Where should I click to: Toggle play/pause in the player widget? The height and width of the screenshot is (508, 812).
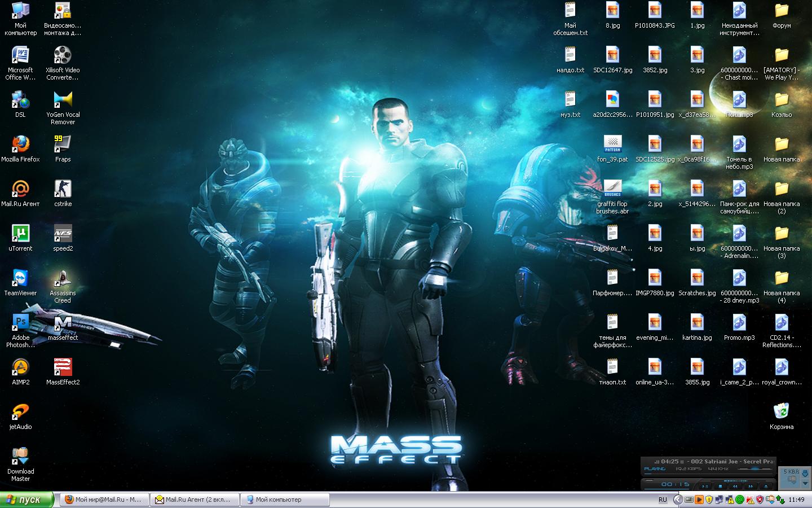(705, 486)
